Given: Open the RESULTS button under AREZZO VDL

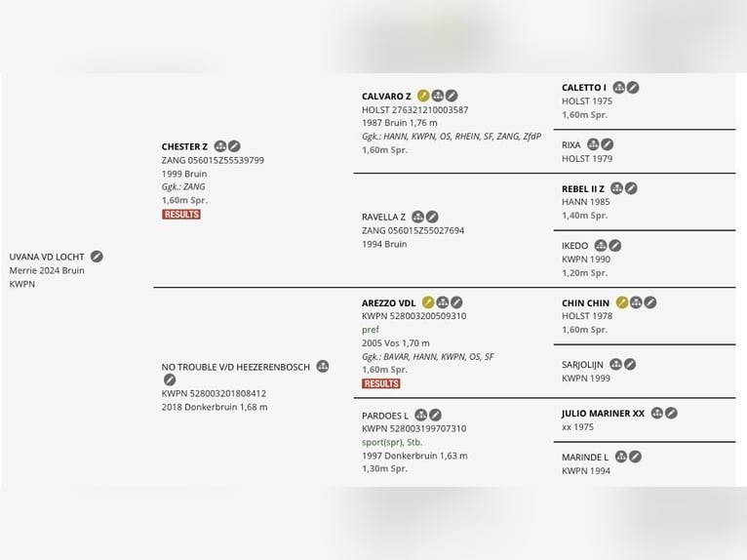Looking at the screenshot, I should (381, 383).
